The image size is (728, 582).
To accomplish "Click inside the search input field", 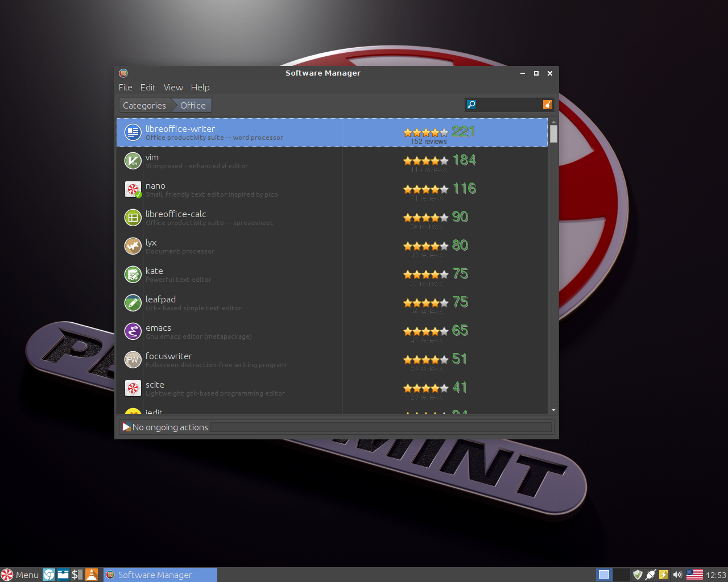I will coord(509,105).
